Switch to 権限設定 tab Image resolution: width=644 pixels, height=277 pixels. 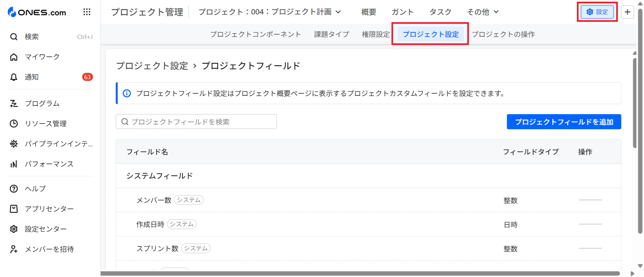click(376, 34)
